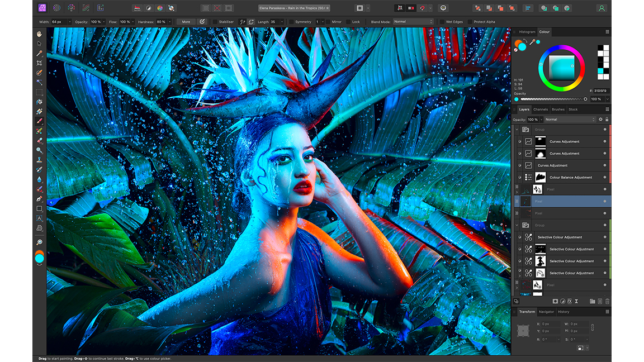This screenshot has height=362, width=644.
Task: Select the Flood Fill bucket tool
Action: (x=40, y=101)
